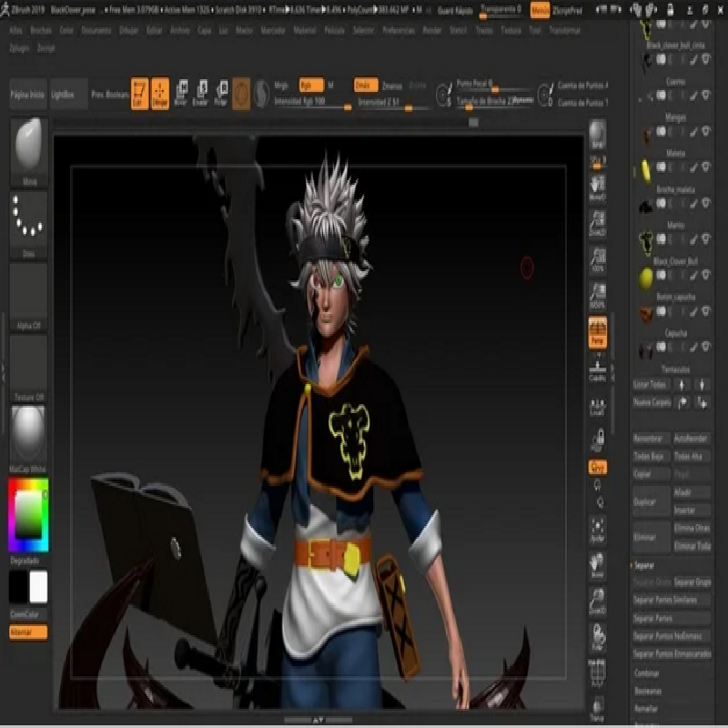Toggle the orange Edit mode button
The image size is (728, 728).
coord(140,94)
